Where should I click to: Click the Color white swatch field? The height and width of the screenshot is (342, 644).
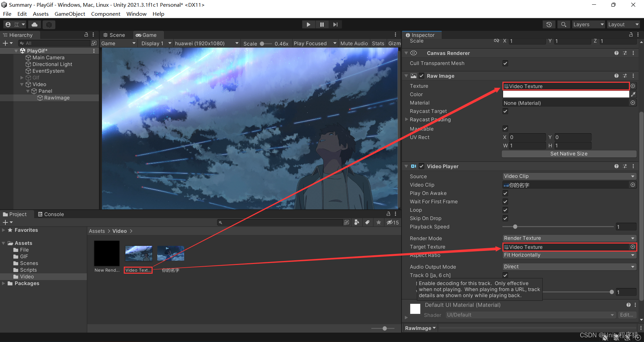coord(566,94)
